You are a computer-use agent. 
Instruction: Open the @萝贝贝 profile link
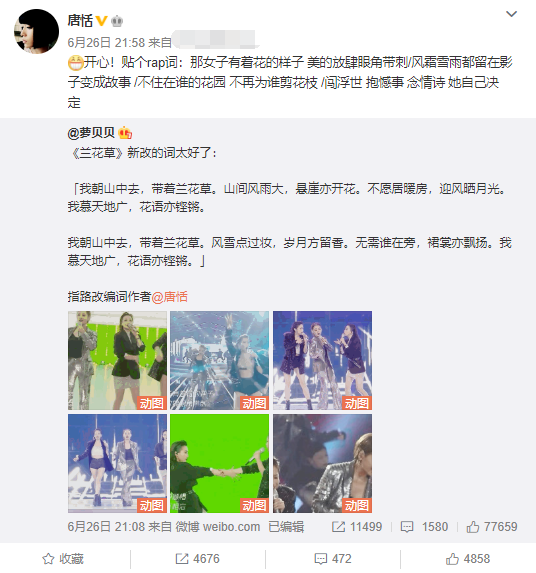click(91, 133)
